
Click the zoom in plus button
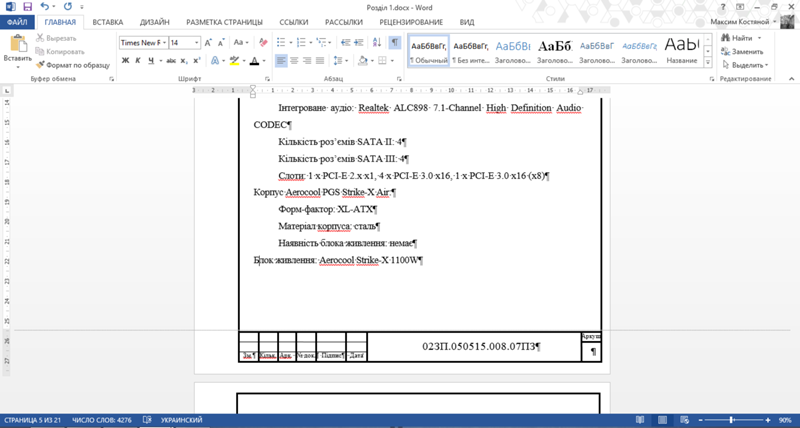(768, 420)
